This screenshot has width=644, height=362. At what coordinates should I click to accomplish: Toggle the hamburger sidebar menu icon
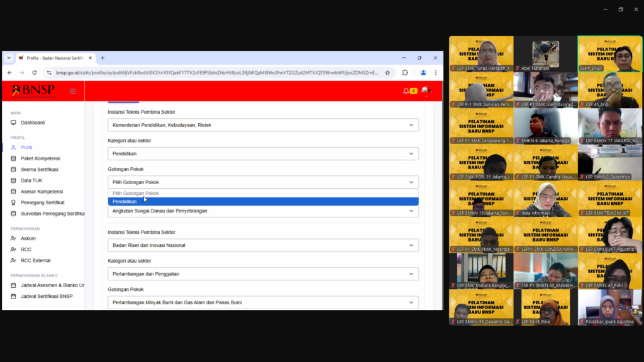point(72,91)
